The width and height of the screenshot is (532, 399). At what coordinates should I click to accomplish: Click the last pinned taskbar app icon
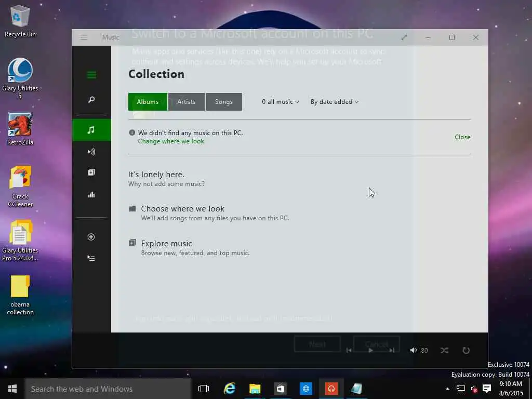point(356,389)
